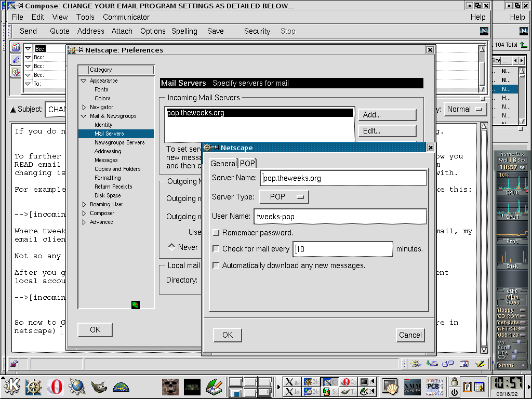The width and height of the screenshot is (532, 399).
Task: Select the Never radio option
Action: [x=171, y=247]
